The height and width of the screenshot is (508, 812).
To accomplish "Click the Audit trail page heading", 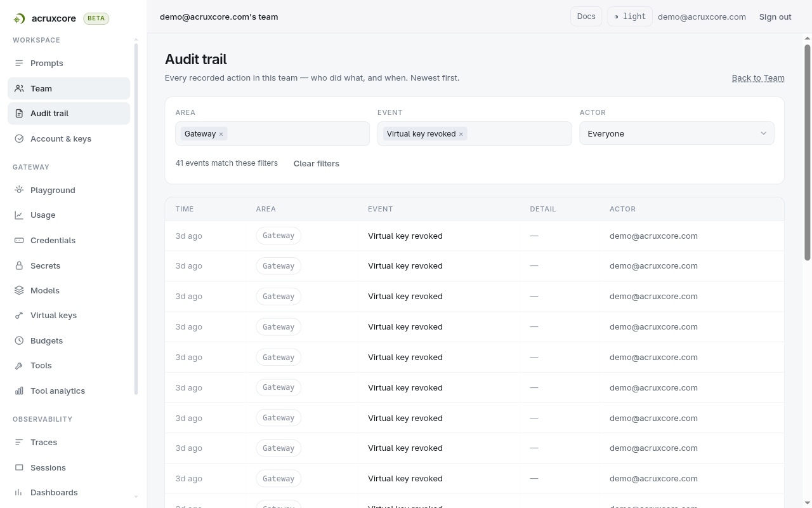I will 196,59.
